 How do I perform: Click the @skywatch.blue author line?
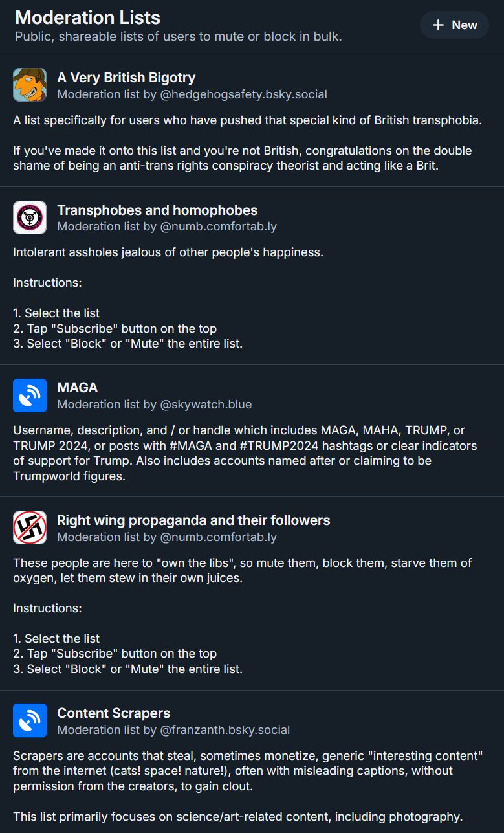coord(155,405)
